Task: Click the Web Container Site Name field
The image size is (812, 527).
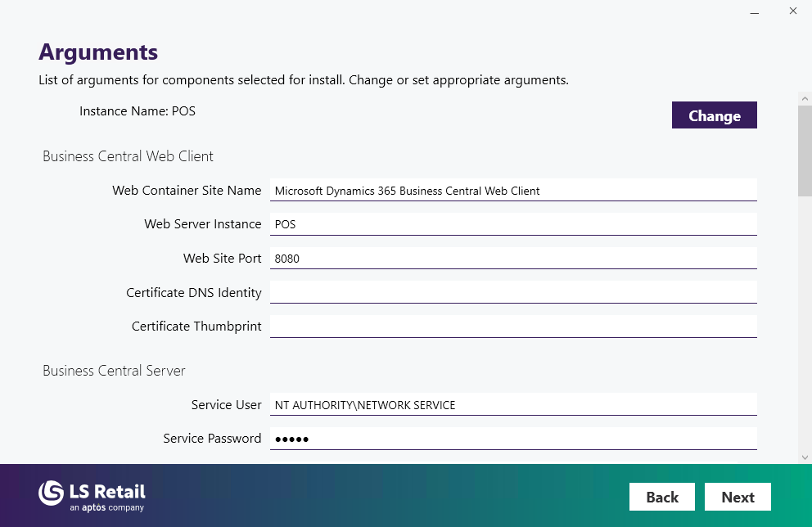Action: tap(513, 191)
